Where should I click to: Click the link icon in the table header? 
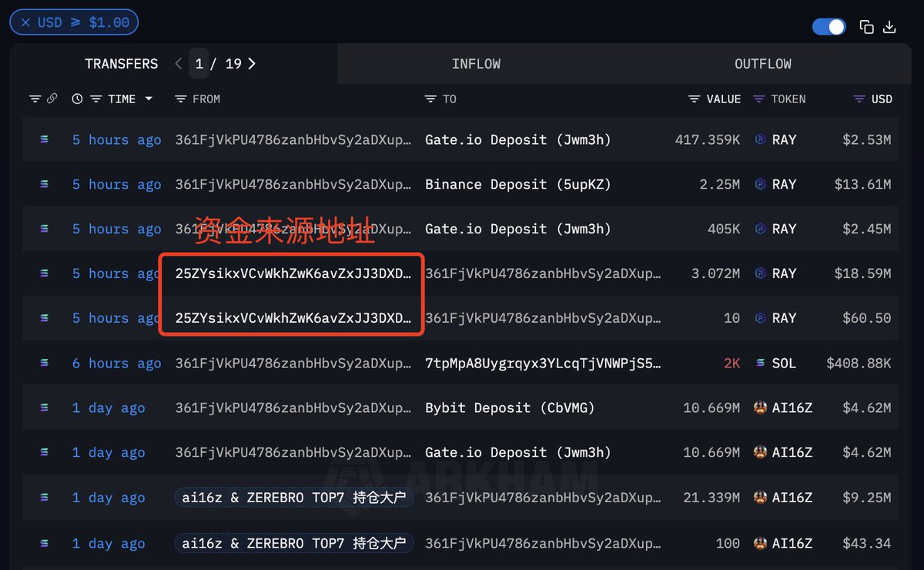pyautogui.click(x=52, y=99)
